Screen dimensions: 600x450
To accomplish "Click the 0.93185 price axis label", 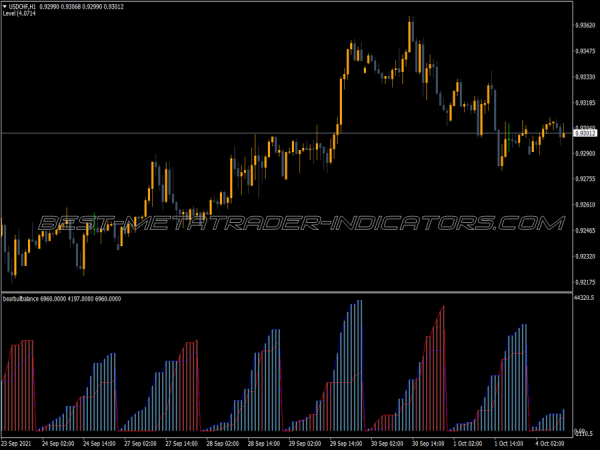I will click(585, 103).
